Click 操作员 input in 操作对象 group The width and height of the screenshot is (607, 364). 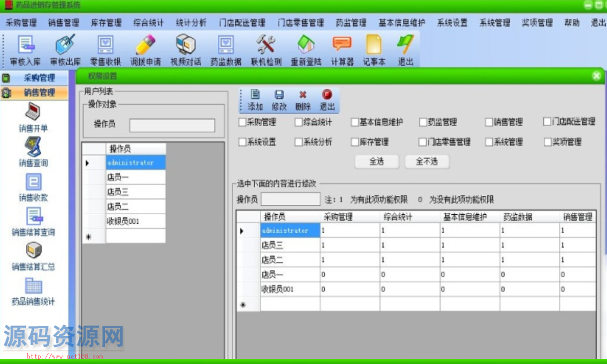point(172,125)
